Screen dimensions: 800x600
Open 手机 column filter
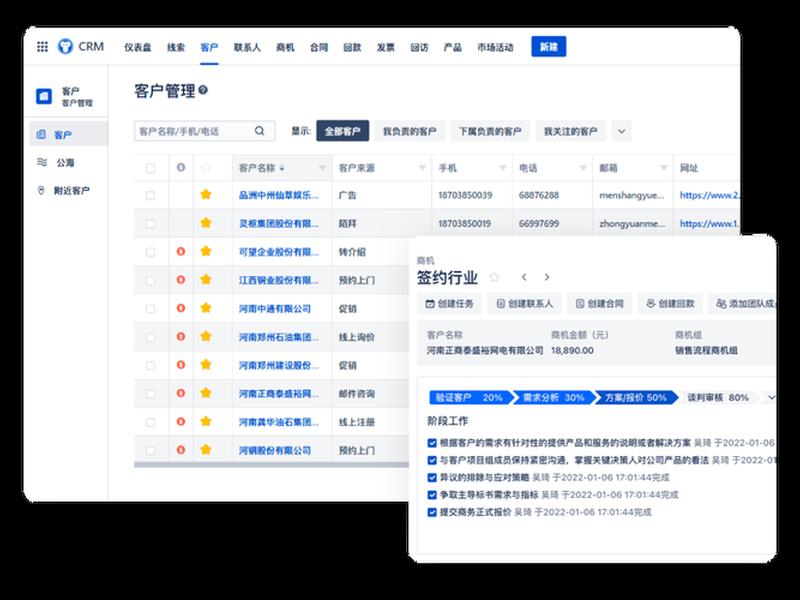pos(503,168)
